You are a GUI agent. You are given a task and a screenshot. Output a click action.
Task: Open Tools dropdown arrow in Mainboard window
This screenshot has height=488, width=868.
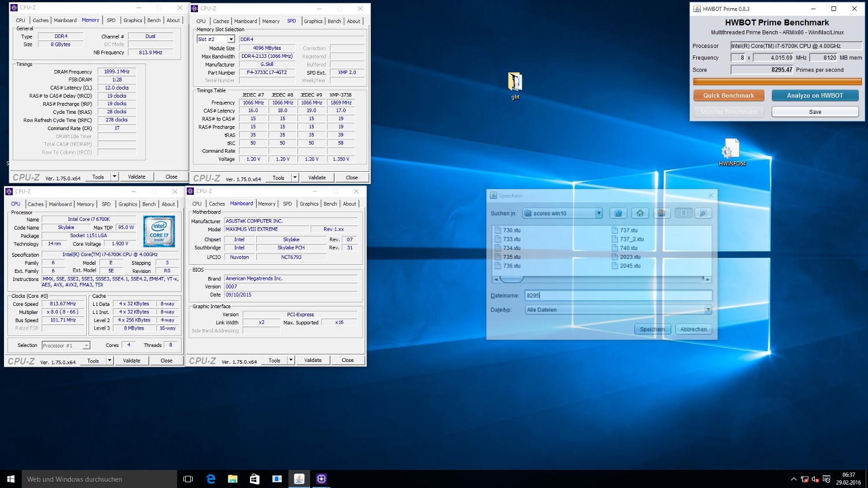pos(290,360)
